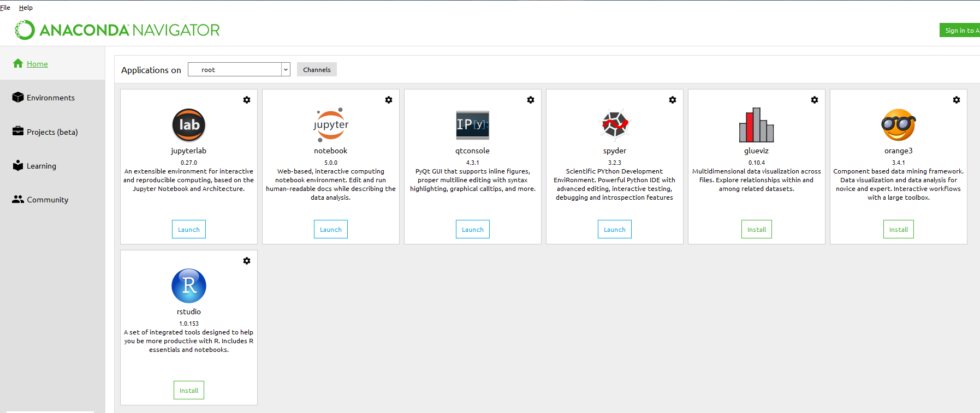Click the Learning sidebar icon

pos(18,165)
